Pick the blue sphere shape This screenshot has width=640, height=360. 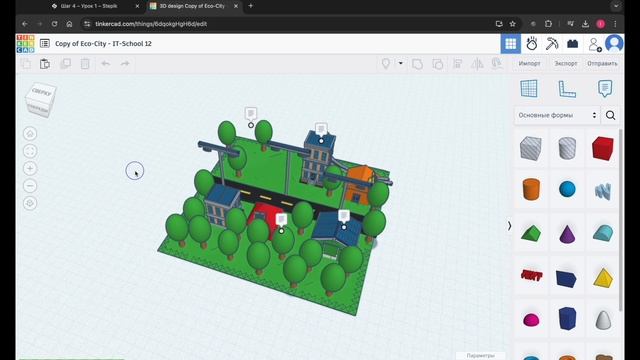click(x=567, y=189)
